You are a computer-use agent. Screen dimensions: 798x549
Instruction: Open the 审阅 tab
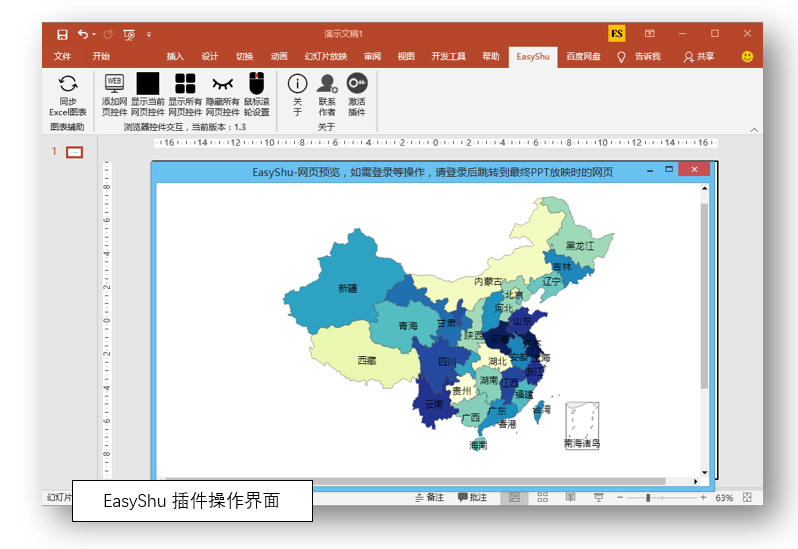pos(372,56)
